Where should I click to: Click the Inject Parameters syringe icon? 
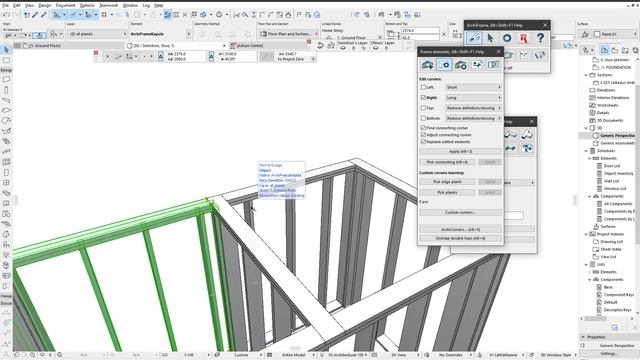tap(44, 15)
